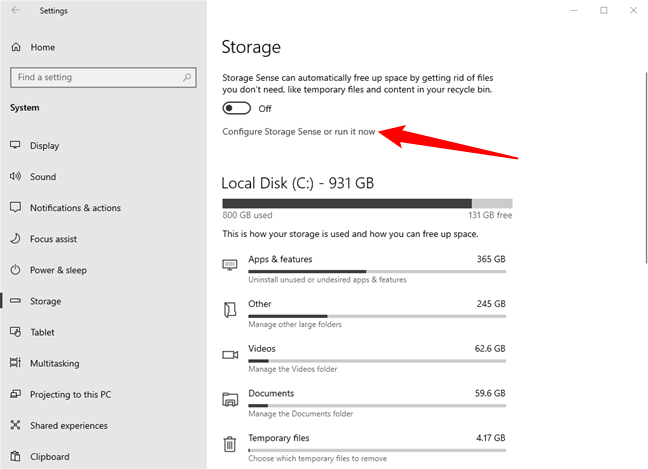Click the Power & sleep icon
The width and height of the screenshot is (648, 469).
coord(16,270)
